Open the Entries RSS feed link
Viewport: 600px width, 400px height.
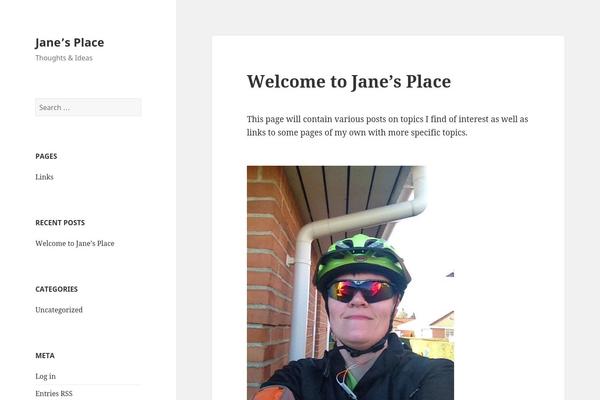[x=54, y=393]
